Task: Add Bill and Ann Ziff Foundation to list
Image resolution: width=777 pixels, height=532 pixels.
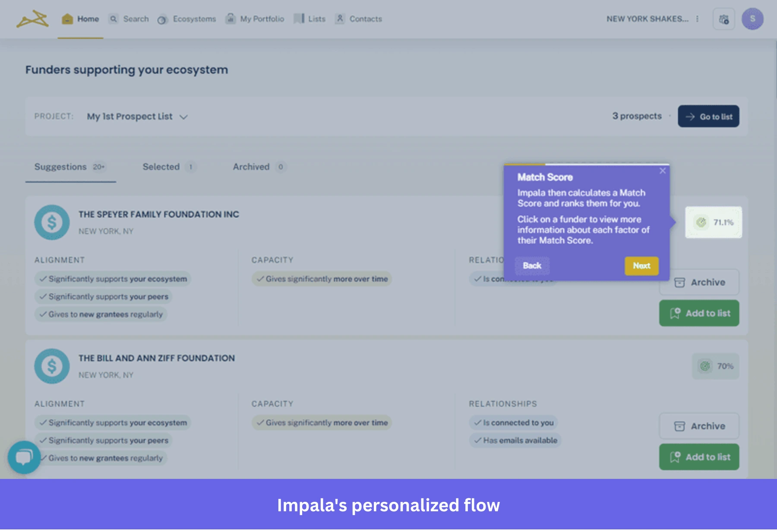Action: click(x=699, y=457)
